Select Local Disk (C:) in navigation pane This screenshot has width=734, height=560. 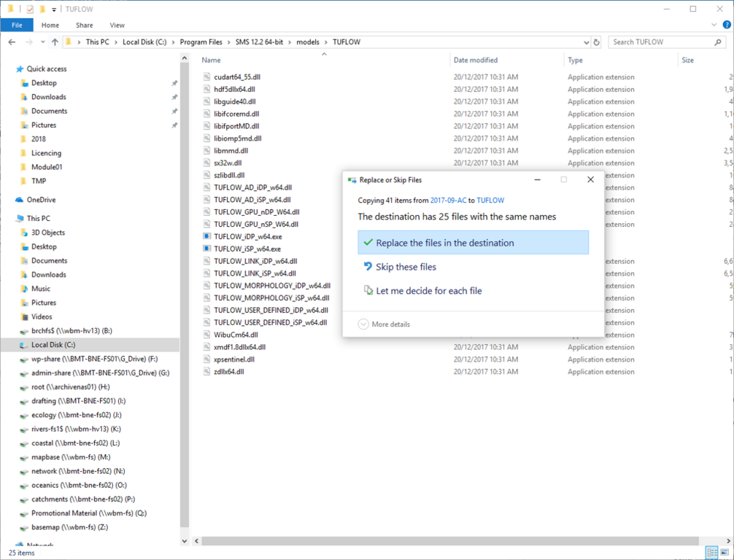53,345
